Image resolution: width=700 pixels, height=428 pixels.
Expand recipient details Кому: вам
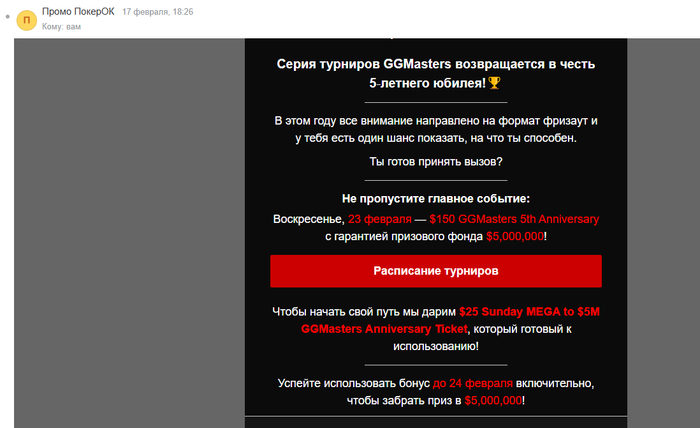[62, 27]
